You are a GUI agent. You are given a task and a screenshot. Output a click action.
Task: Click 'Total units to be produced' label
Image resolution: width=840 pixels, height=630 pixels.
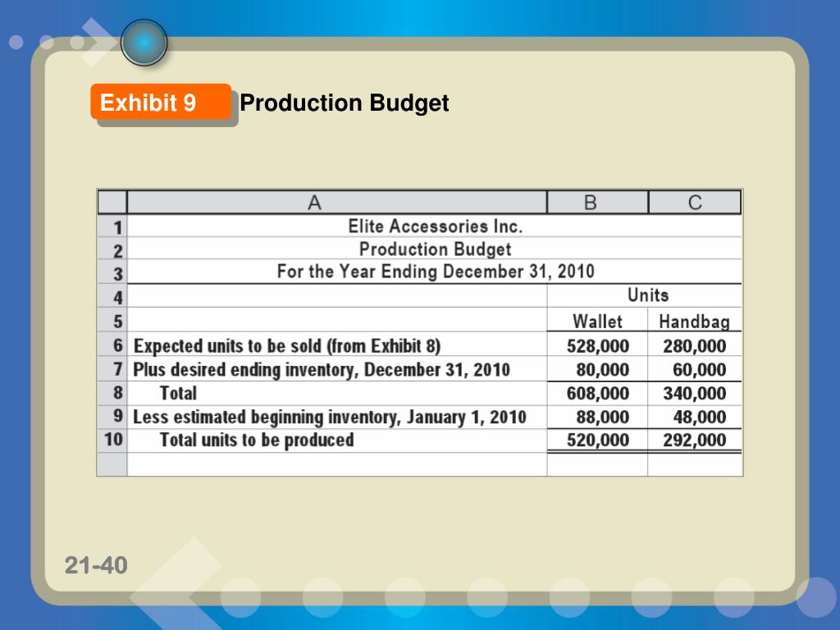(x=257, y=440)
